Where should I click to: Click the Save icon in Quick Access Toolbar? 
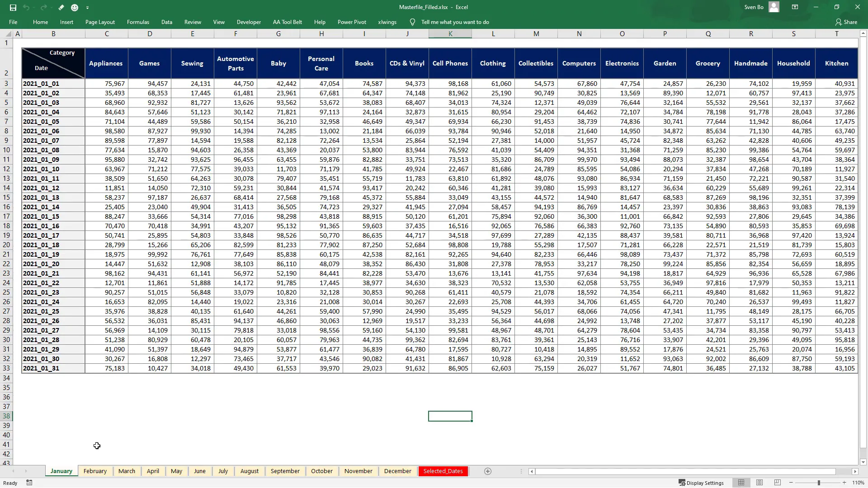point(13,7)
